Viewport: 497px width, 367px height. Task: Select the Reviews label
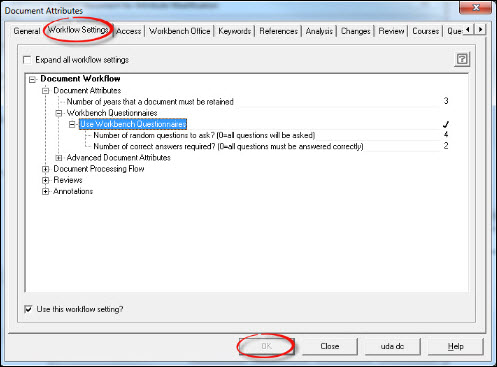pyautogui.click(x=68, y=180)
